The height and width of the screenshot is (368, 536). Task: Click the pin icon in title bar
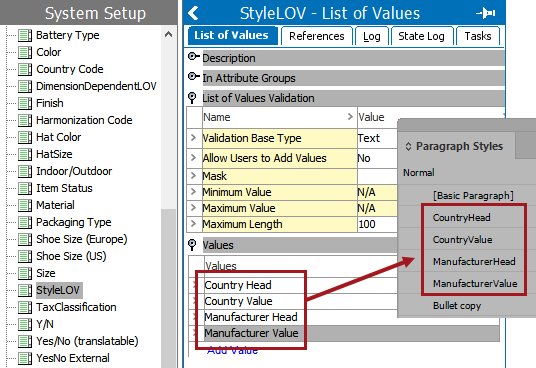pyautogui.click(x=486, y=13)
